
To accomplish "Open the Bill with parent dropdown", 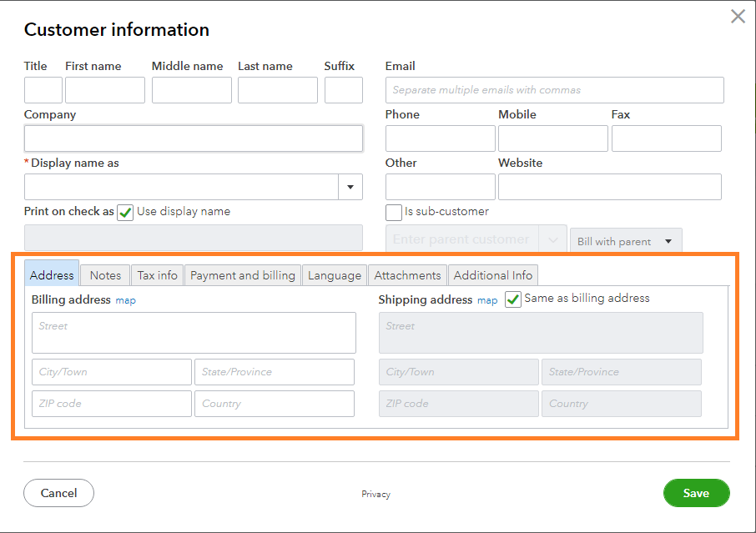I will (x=625, y=241).
